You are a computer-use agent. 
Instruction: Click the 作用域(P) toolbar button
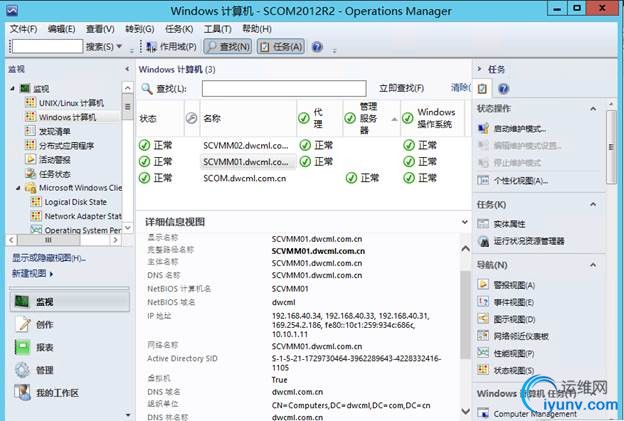[x=172, y=47]
